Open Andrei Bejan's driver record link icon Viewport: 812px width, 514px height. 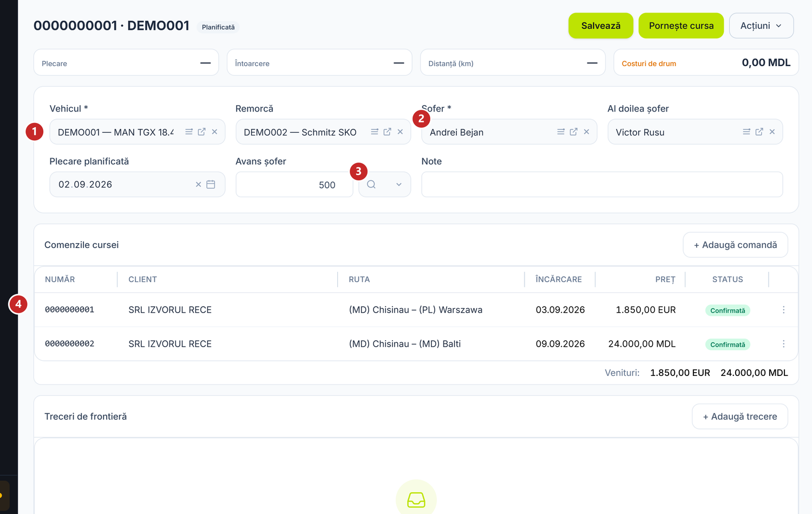[x=574, y=132]
